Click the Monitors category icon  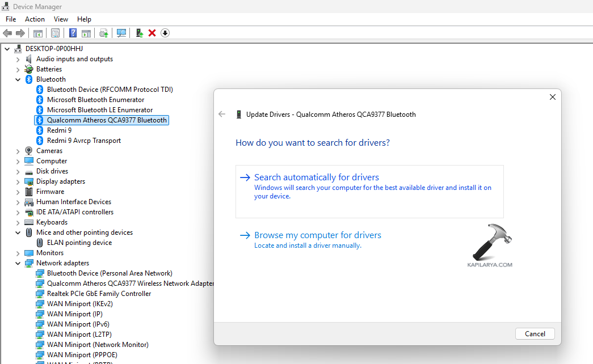tap(29, 253)
